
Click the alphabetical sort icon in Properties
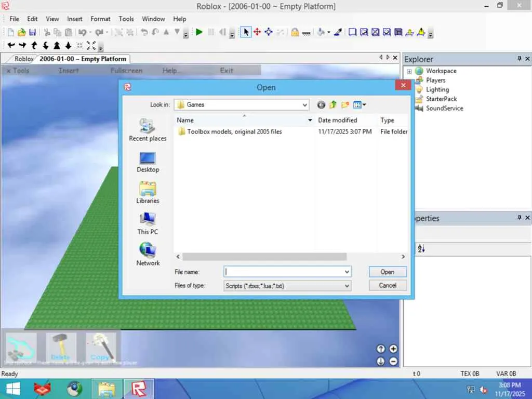[421, 248]
